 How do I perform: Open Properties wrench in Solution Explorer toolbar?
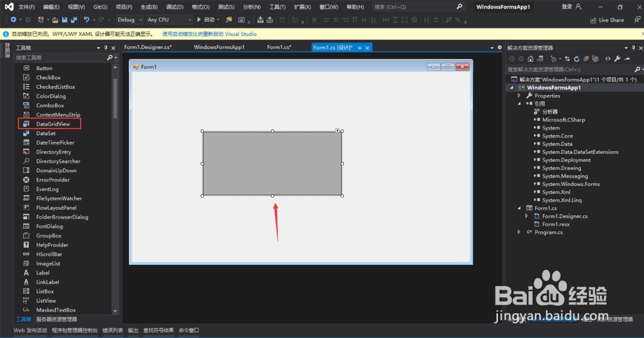click(x=617, y=59)
